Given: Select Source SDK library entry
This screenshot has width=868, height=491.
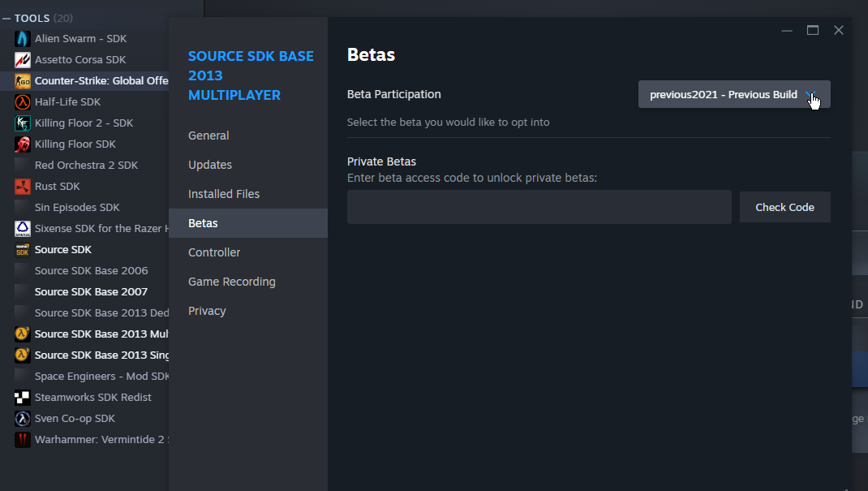Looking at the screenshot, I should point(63,250).
